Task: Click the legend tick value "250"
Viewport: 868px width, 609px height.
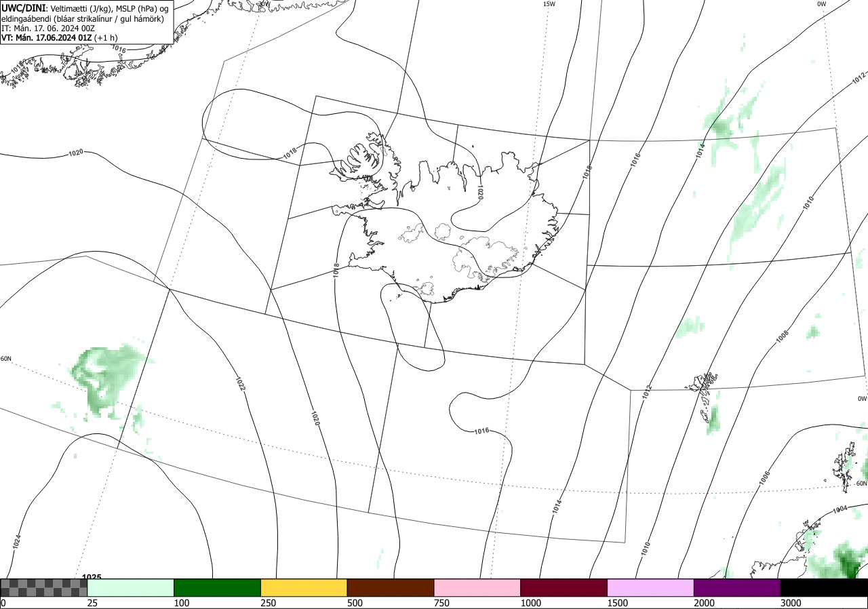Action: 269,603
